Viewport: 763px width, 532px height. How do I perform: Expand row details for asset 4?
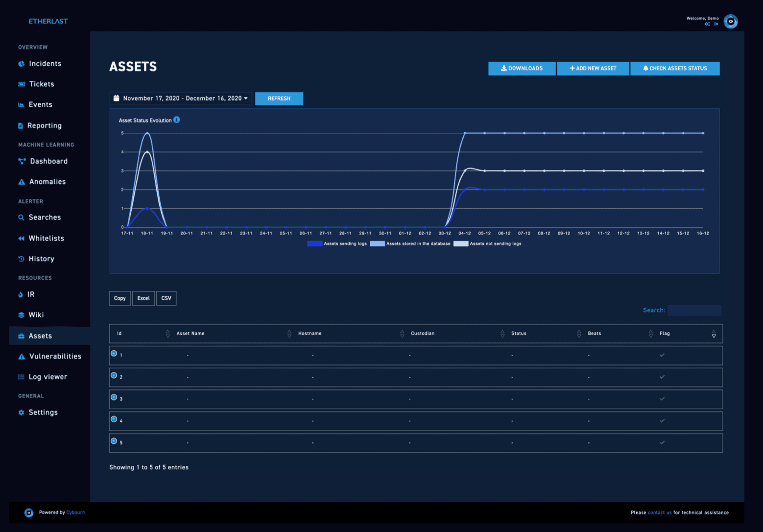point(114,419)
